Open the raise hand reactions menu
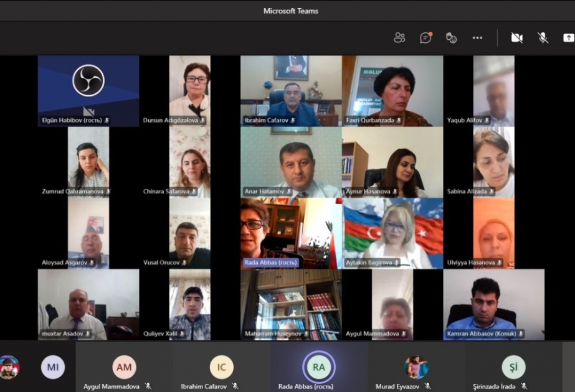Viewport: 575px width, 392px height. [x=451, y=38]
